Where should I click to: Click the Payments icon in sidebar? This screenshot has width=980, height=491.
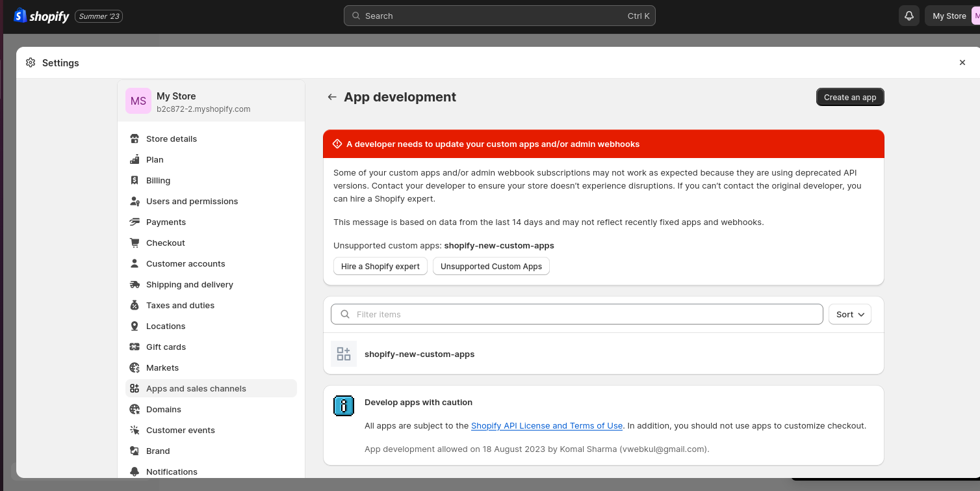coord(135,222)
